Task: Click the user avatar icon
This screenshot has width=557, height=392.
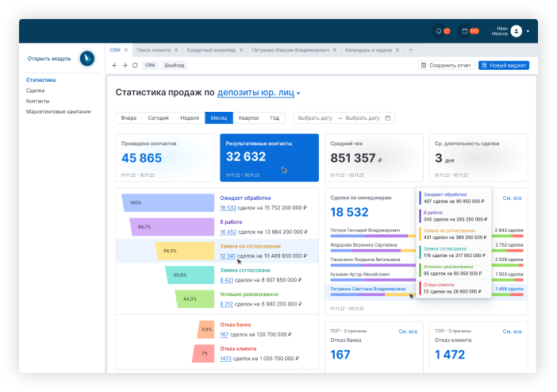Action: 516,31
